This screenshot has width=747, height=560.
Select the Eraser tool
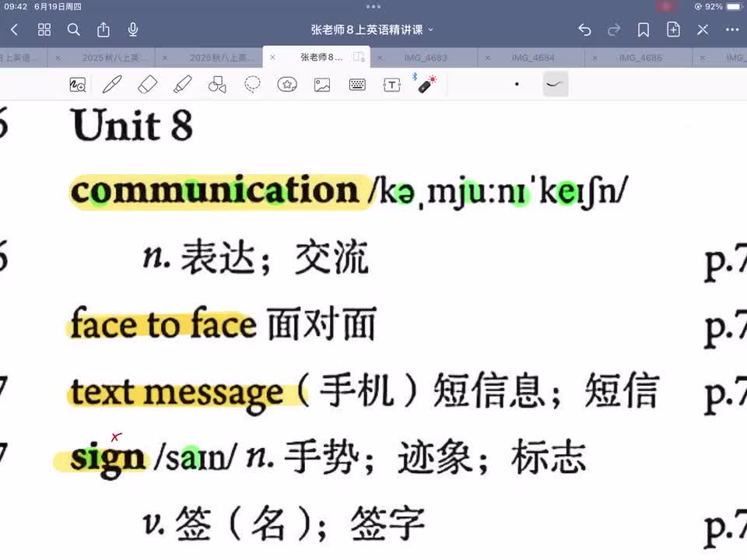pos(147,85)
